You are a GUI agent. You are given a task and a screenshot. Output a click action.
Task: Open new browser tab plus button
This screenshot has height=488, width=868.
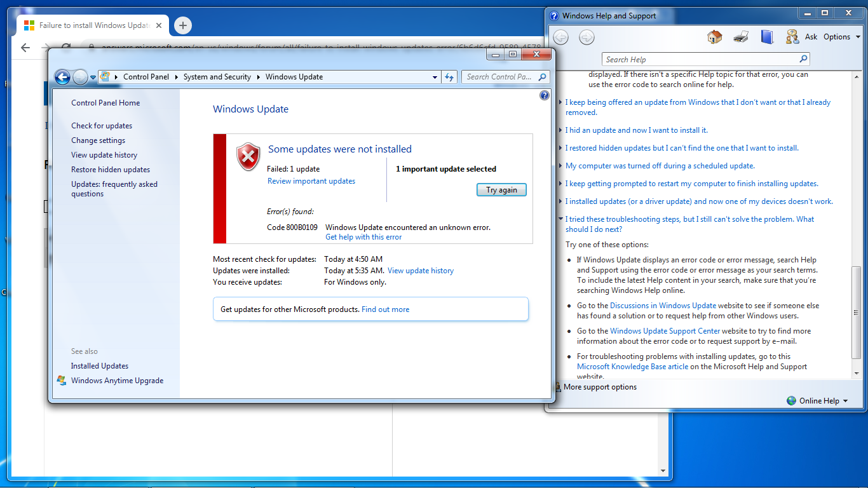click(x=183, y=25)
